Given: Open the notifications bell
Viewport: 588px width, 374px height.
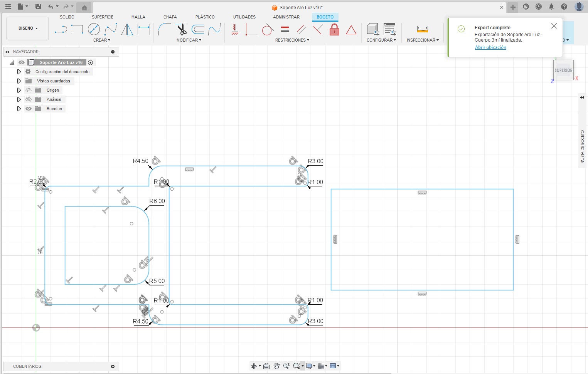Looking at the screenshot, I should tap(551, 7).
